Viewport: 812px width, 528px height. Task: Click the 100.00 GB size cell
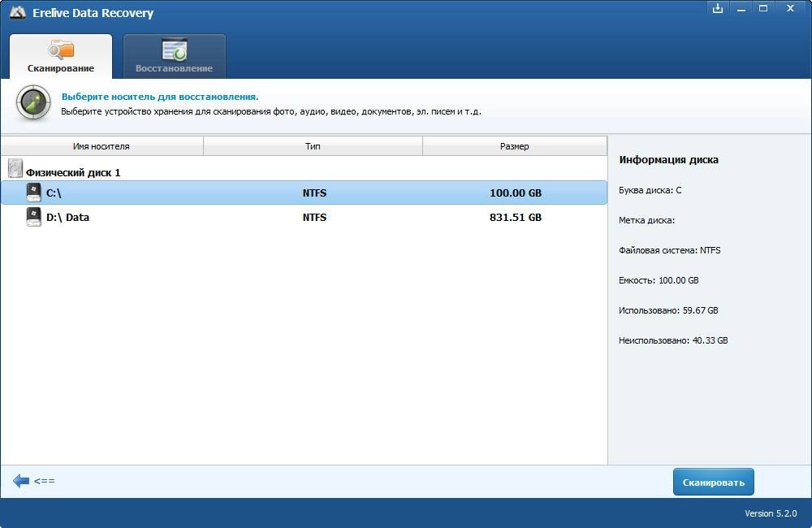[516, 193]
